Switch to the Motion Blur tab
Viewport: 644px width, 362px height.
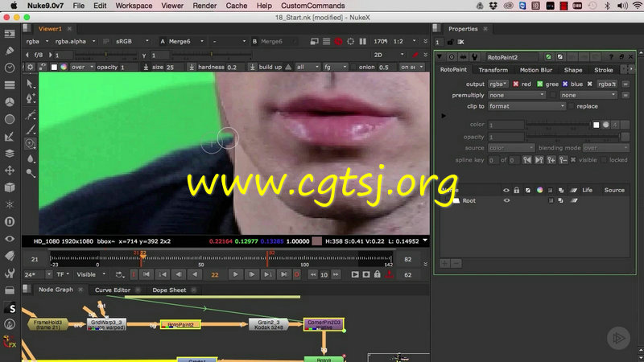[536, 70]
